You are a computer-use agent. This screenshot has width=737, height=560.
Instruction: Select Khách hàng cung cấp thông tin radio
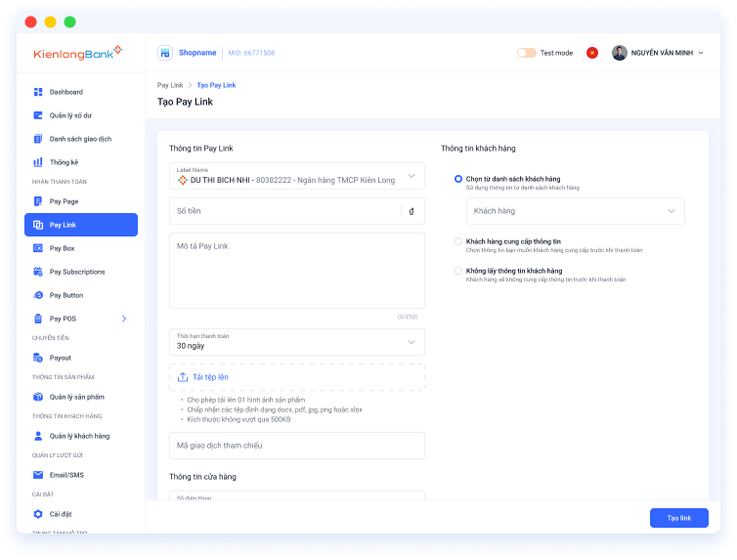tap(458, 241)
